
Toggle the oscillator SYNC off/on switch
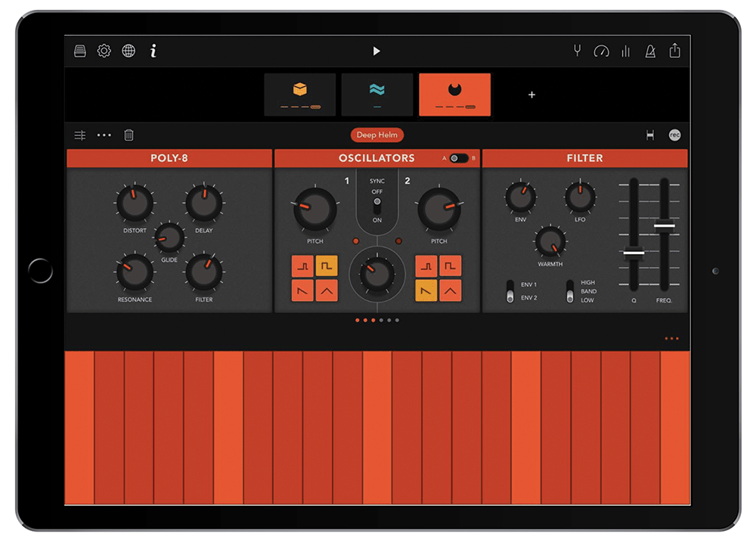click(x=377, y=206)
